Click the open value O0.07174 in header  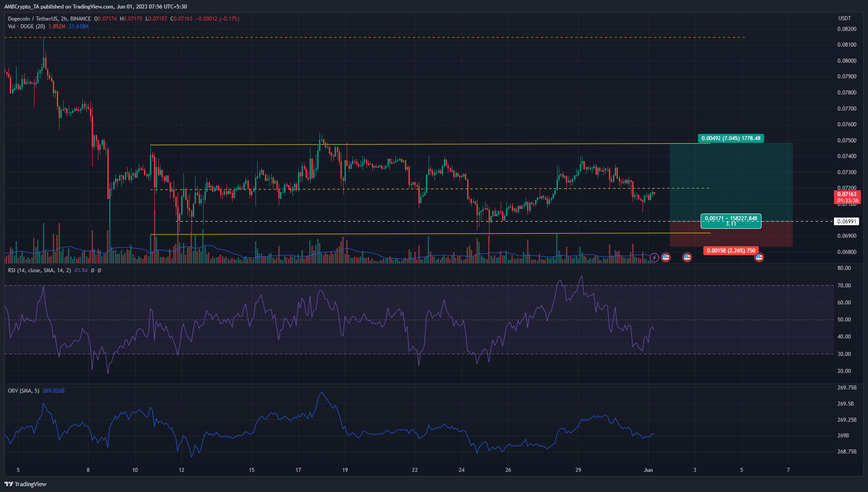tap(106, 19)
